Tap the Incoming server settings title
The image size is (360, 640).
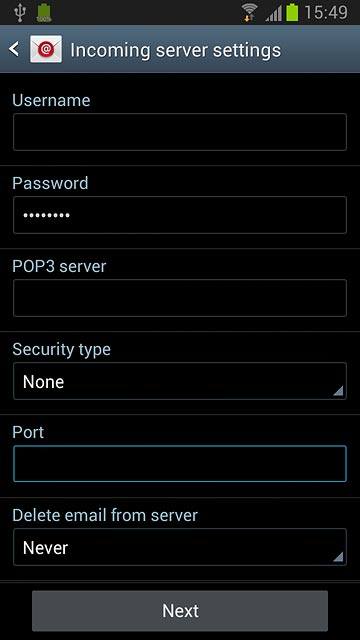pyautogui.click(x=176, y=50)
